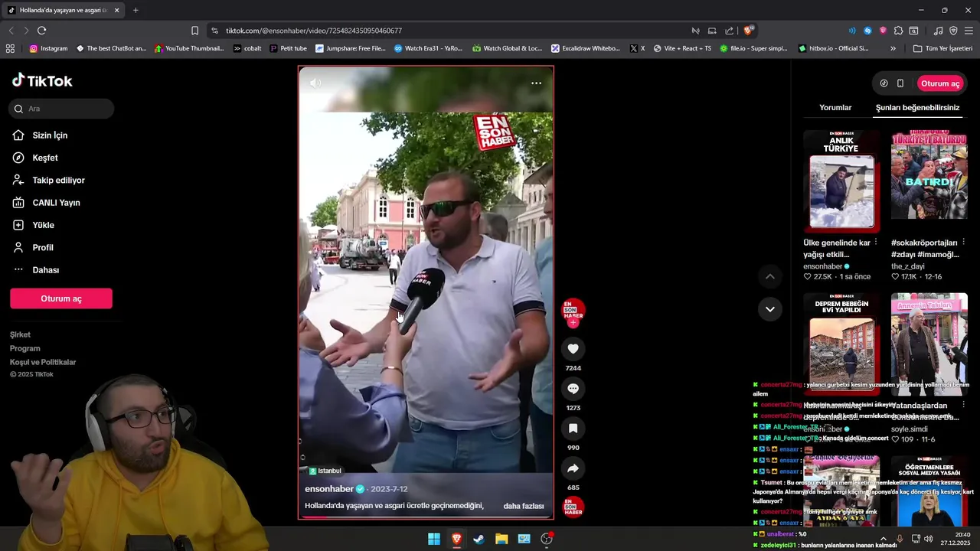Reload the page in browser
The height and width of the screenshot is (551, 980).
click(x=41, y=31)
